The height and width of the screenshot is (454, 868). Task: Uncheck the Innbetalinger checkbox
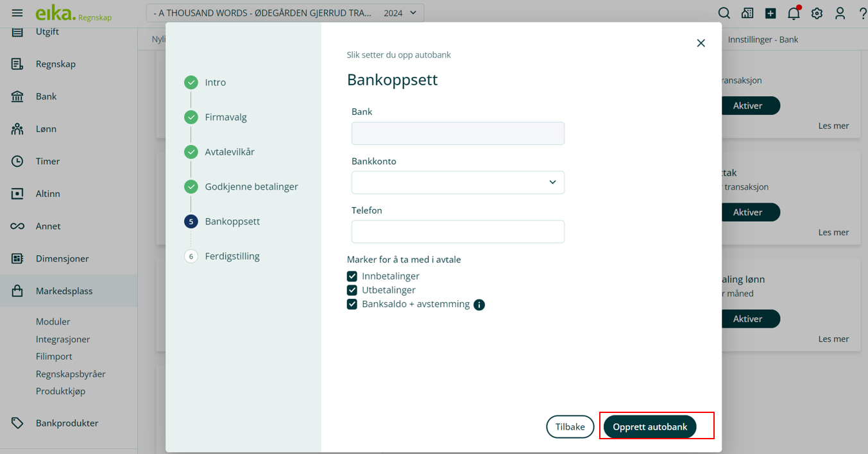pyautogui.click(x=352, y=276)
